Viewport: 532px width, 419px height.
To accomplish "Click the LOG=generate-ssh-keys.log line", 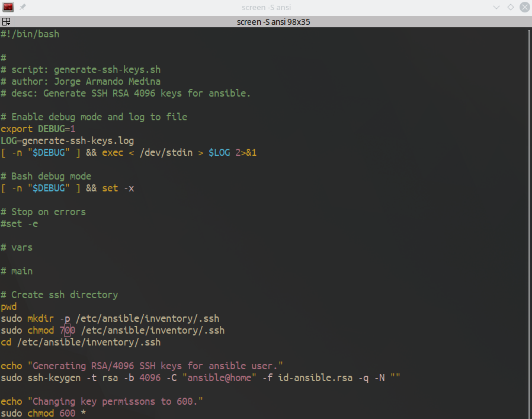I will click(60, 140).
